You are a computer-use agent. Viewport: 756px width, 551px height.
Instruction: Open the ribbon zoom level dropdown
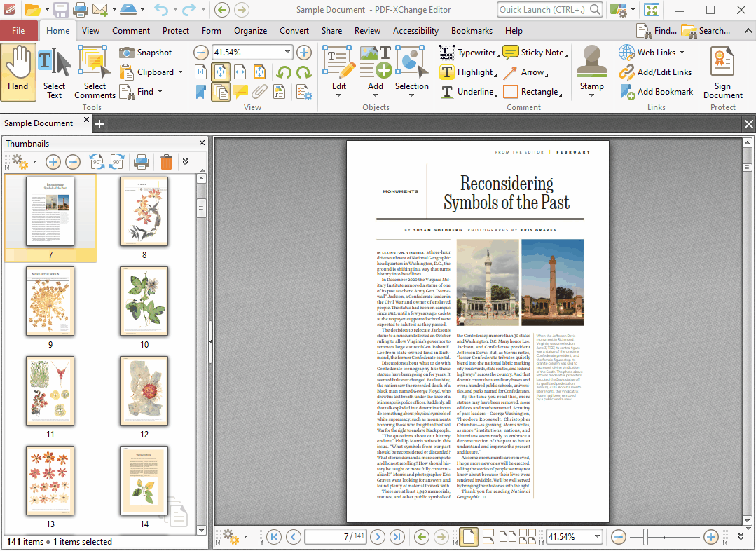click(287, 53)
